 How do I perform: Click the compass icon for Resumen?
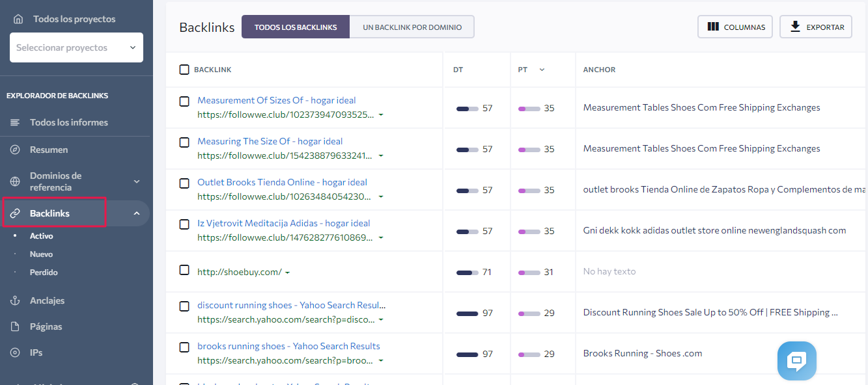tap(16, 150)
